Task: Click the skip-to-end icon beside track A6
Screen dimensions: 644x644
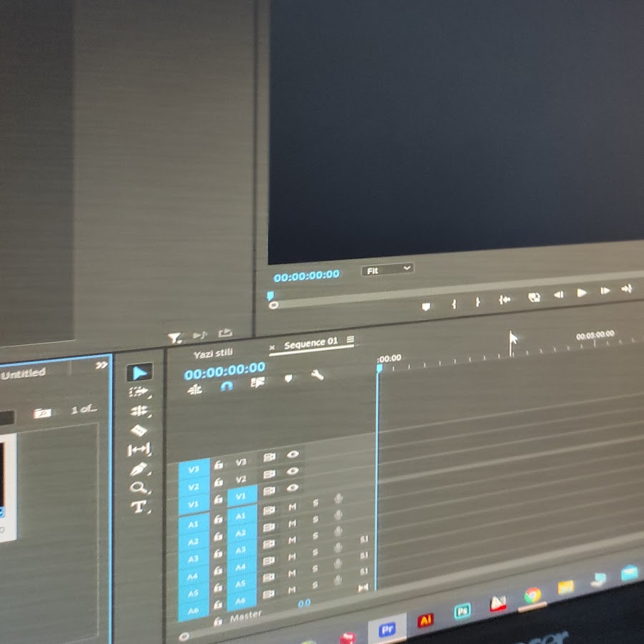Action: coord(363,587)
